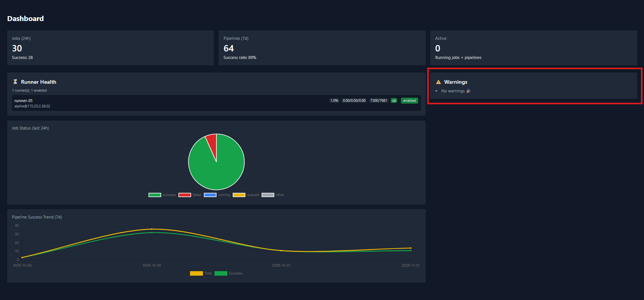Click the hourglass icon beside Runner Health
The image size is (644, 300).
15,82
